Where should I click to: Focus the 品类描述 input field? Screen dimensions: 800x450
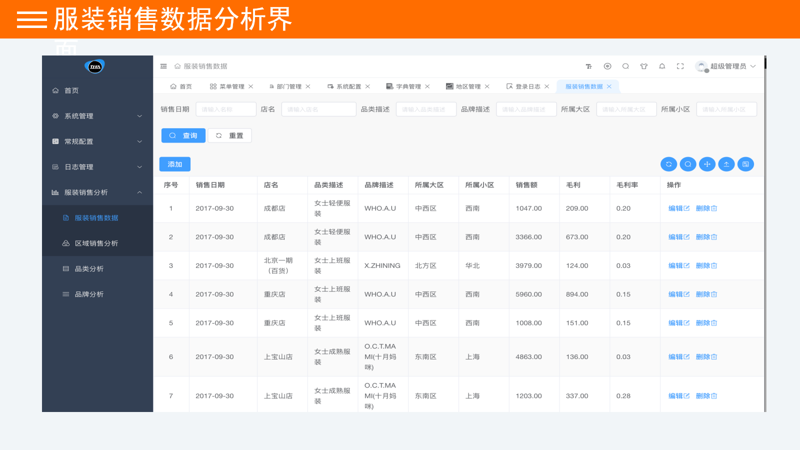tap(426, 109)
